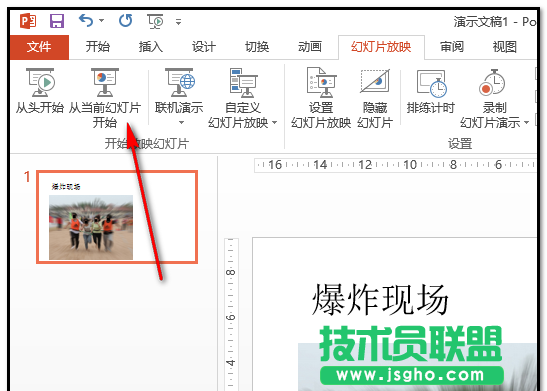The height and width of the screenshot is (391, 547).
Task: Toggle 隐藏幻灯片 for current slide
Action: 375,98
